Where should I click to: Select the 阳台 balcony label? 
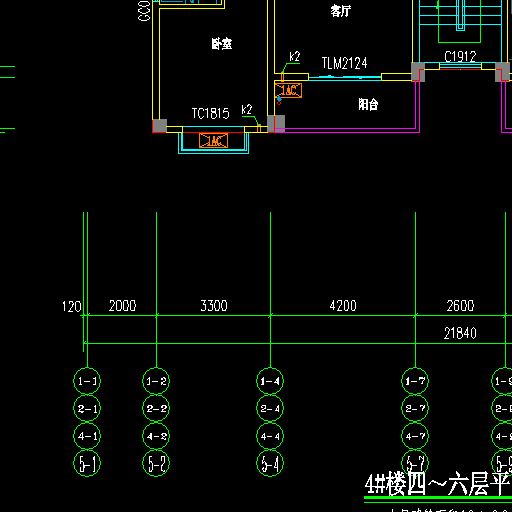click(x=368, y=104)
